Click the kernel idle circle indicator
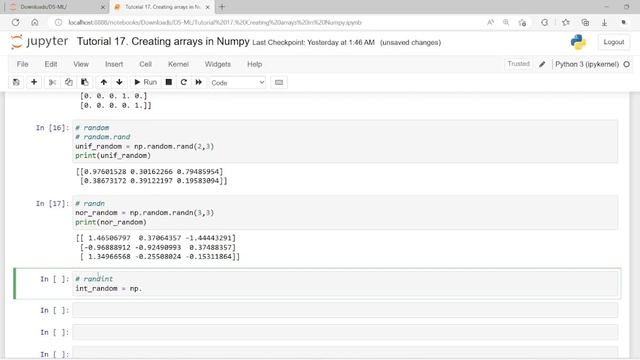This screenshot has width=640, height=360. pos(627,64)
